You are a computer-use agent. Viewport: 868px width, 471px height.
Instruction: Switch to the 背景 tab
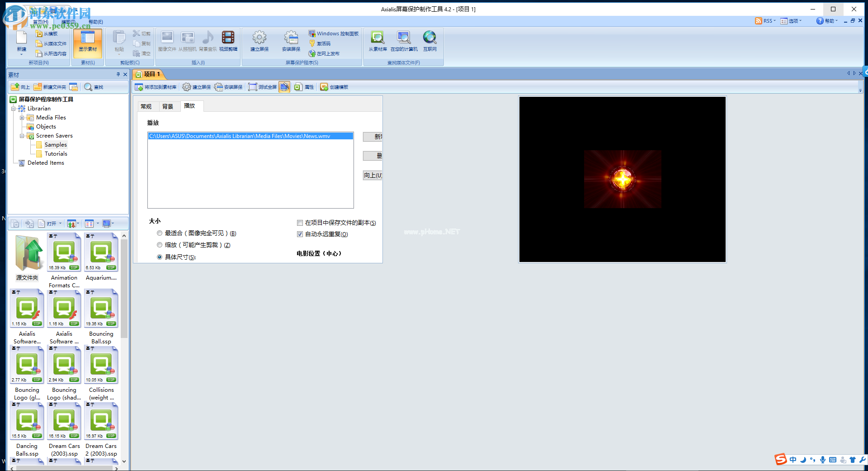tap(168, 106)
